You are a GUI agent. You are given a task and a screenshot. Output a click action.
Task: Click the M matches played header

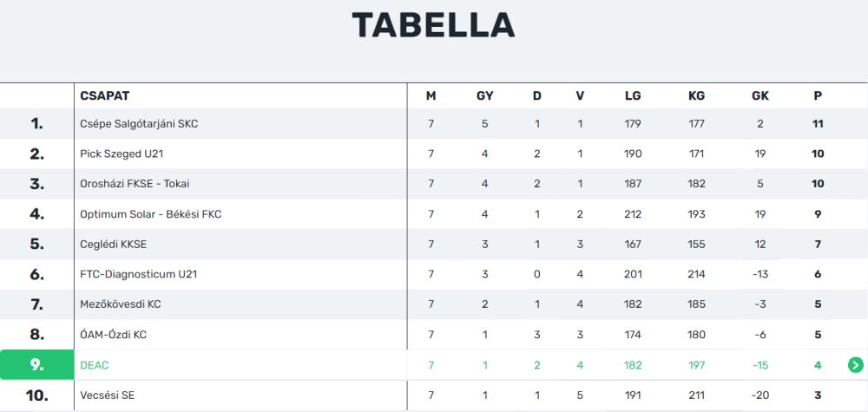coord(431,96)
